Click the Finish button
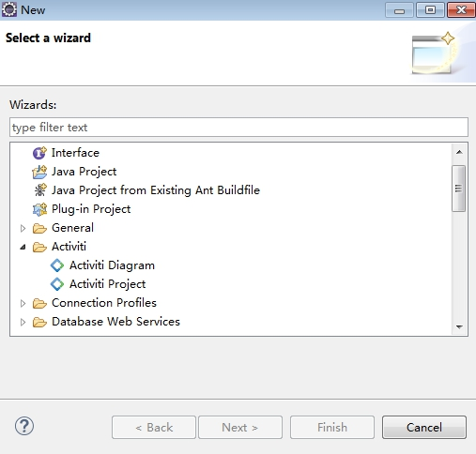Viewport: 476px width, 454px height. [332, 427]
